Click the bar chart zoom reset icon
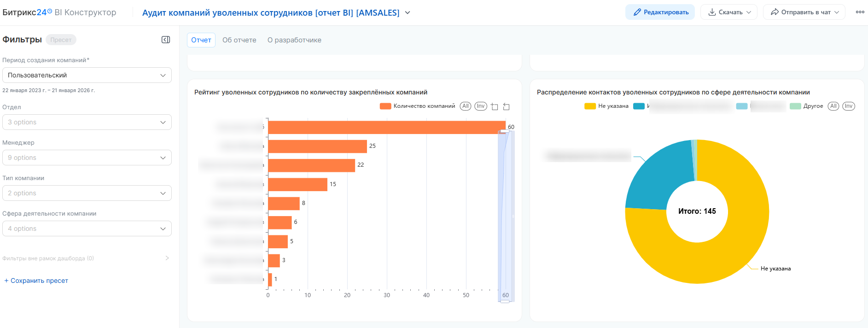The height and width of the screenshot is (328, 868). (506, 106)
